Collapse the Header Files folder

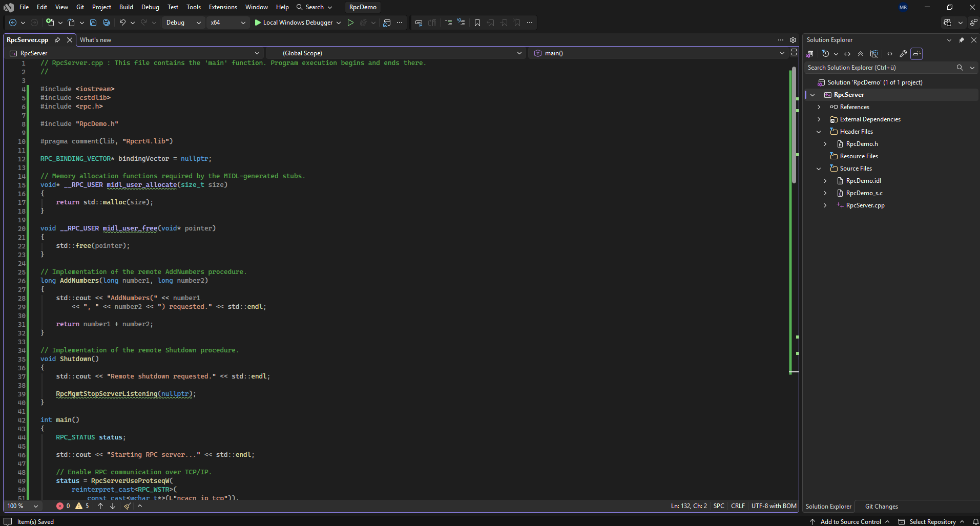819,132
